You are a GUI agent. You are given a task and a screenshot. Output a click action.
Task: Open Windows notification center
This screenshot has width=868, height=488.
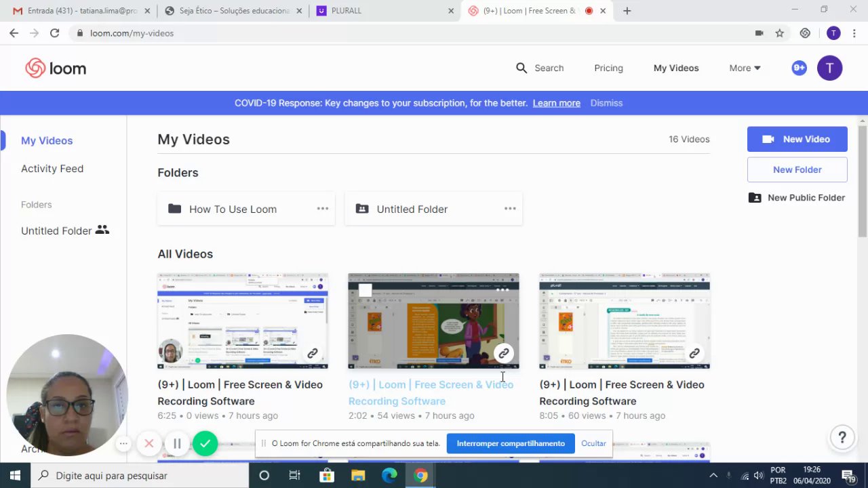tap(848, 475)
